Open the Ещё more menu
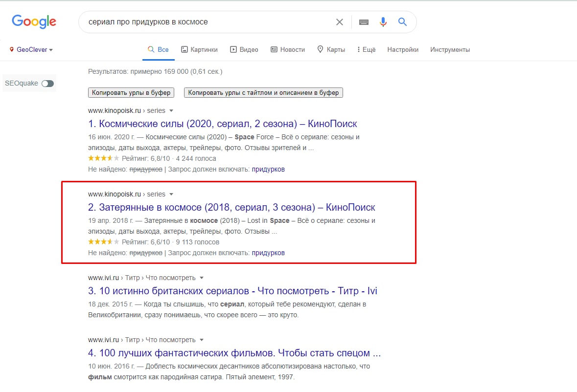The image size is (577, 392). pos(366,49)
